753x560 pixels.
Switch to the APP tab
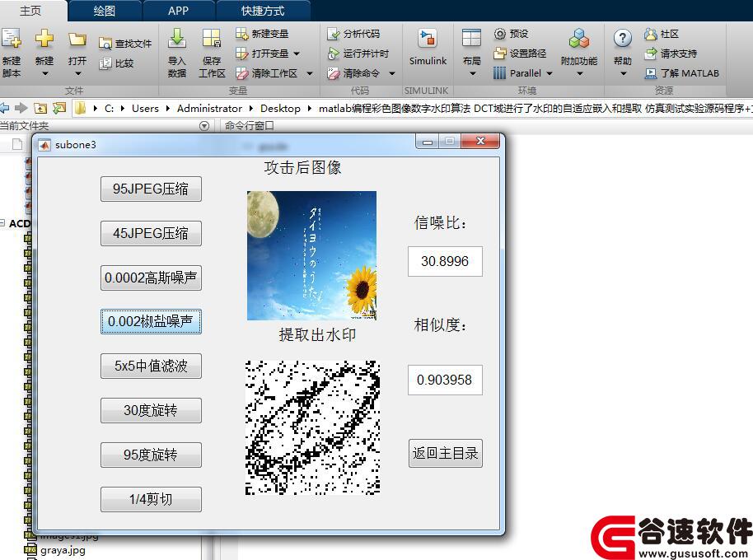pyautogui.click(x=178, y=11)
